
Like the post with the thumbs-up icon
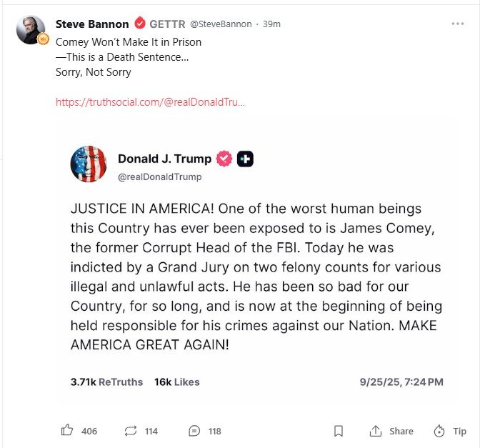tap(67, 430)
